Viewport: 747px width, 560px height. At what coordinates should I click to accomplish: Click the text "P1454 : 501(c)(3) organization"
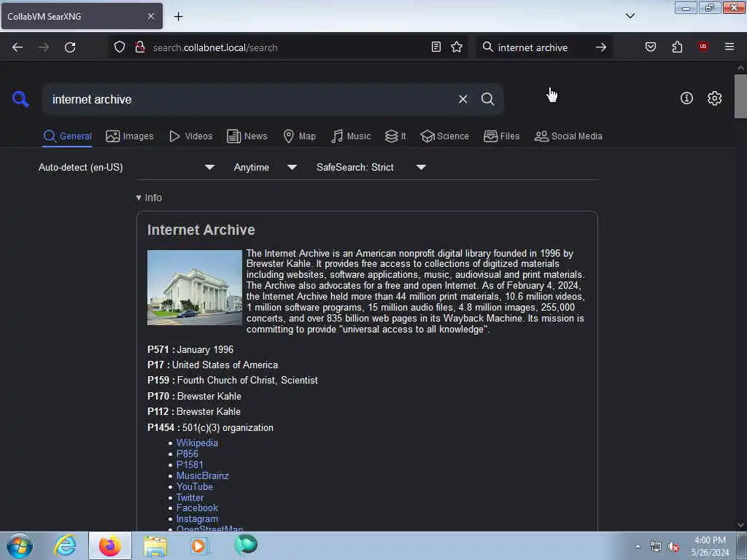[x=210, y=427]
